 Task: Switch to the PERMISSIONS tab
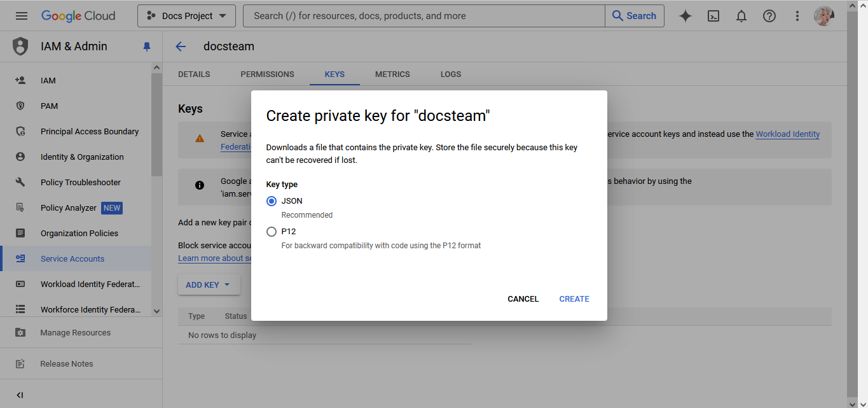(x=267, y=74)
